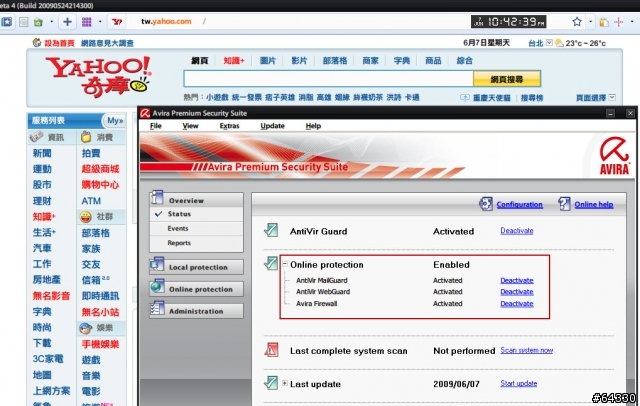Viewport: 640px width, 406px height.
Task: Deactivate Avira Firewall
Action: (x=517, y=304)
